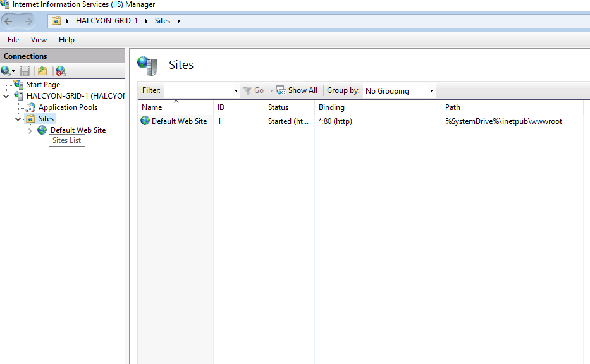This screenshot has height=364, width=590.
Task: Sort by the Name column header
Action: [175, 107]
